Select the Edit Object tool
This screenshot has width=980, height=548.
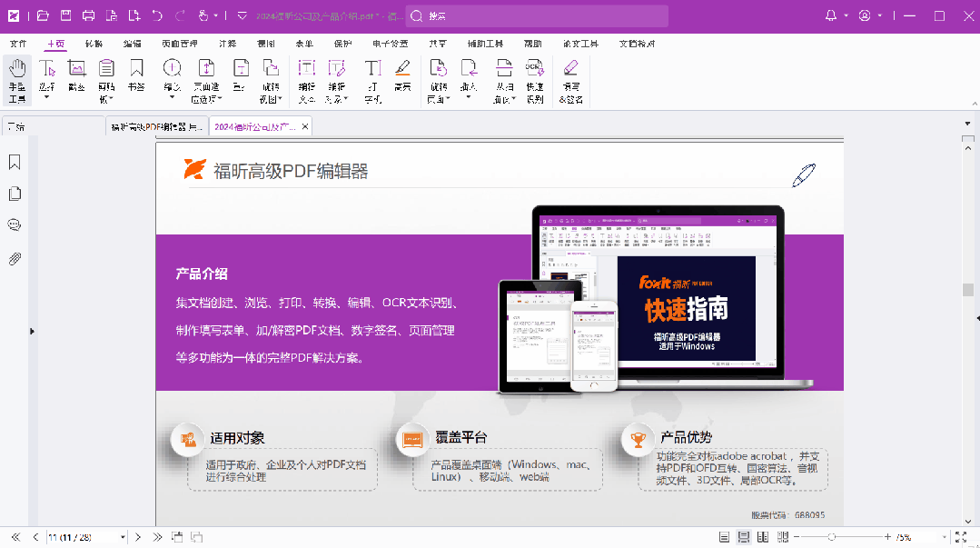click(336, 81)
